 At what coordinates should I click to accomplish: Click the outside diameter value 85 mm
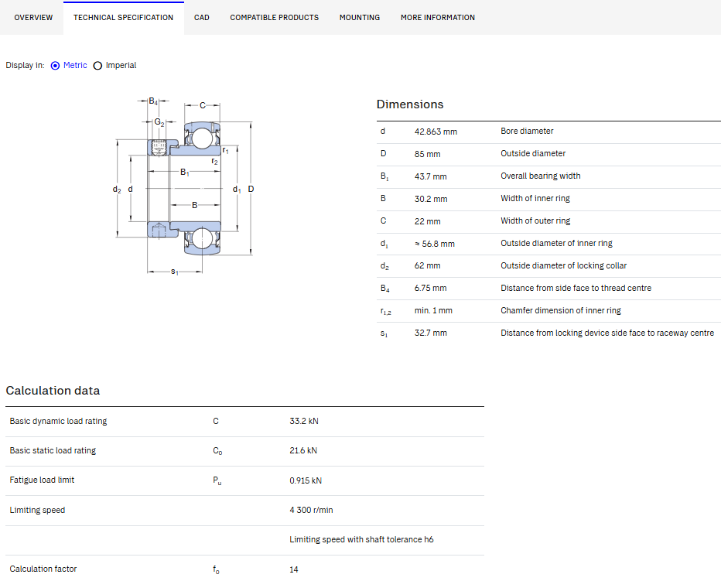pos(427,154)
